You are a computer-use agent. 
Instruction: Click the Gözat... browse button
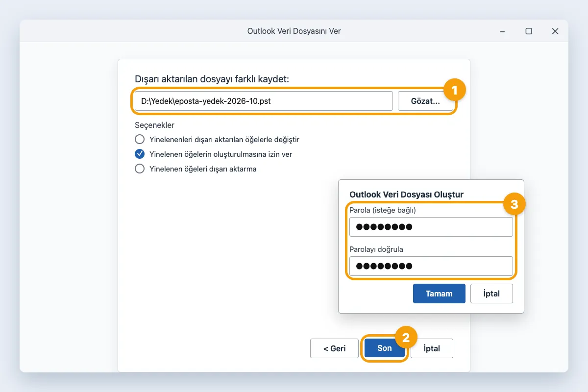[425, 101]
